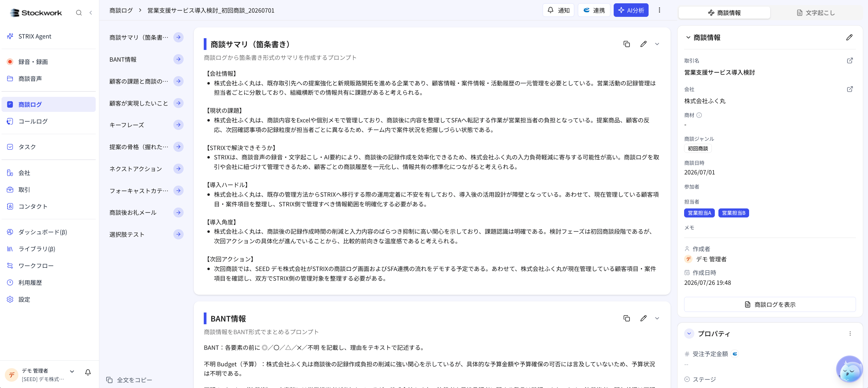Jump to キーフレーズ with its arrow
This screenshot has height=388, width=868.
(178, 125)
